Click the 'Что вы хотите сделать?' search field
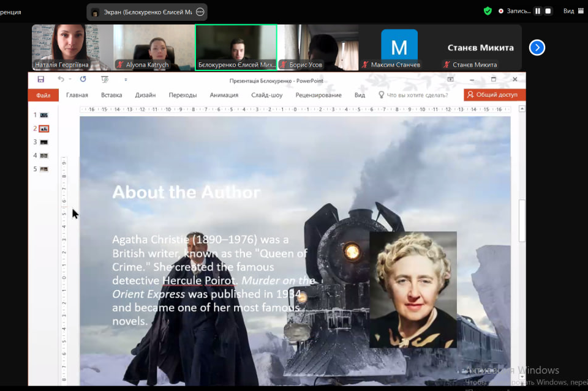The width and height of the screenshot is (588, 391). pos(417,95)
